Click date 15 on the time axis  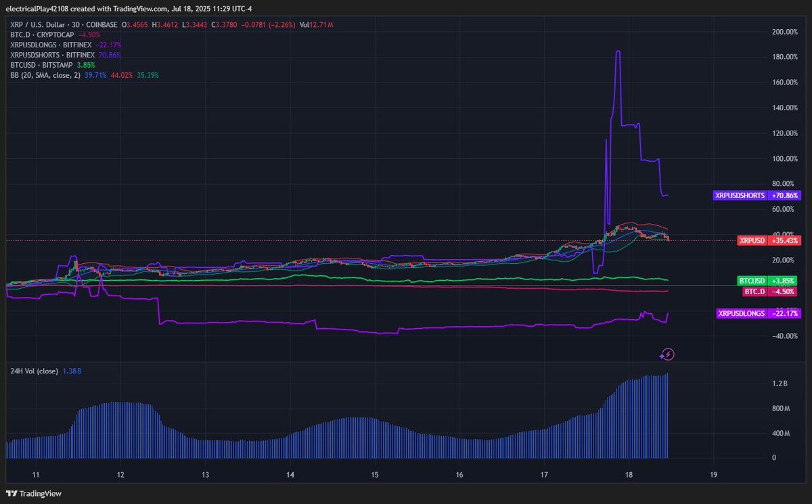[x=374, y=474]
